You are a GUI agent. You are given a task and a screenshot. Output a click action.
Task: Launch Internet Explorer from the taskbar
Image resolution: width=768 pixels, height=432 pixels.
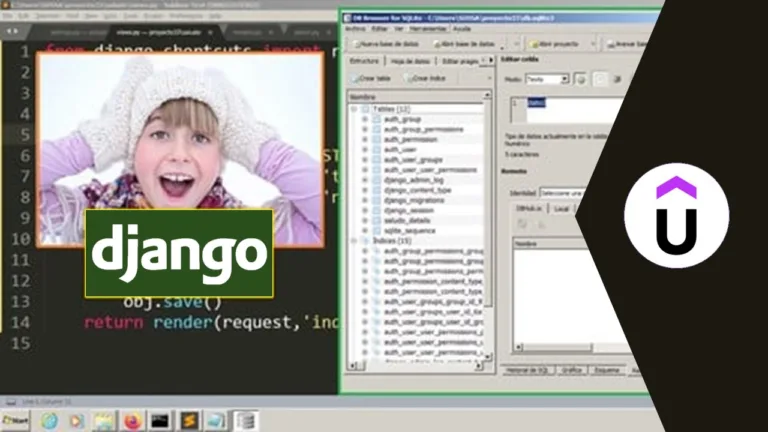(49, 421)
